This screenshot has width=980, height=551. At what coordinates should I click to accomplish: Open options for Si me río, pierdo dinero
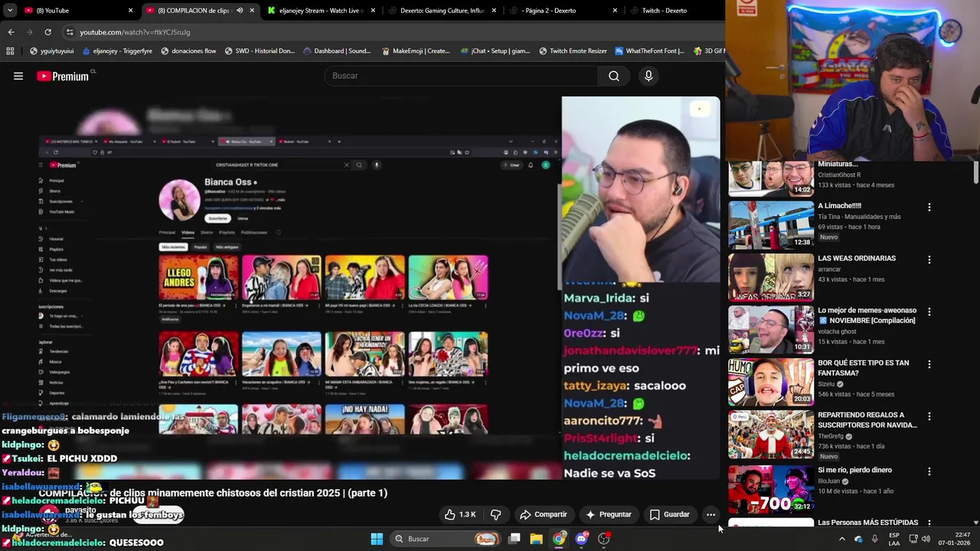pos(929,472)
